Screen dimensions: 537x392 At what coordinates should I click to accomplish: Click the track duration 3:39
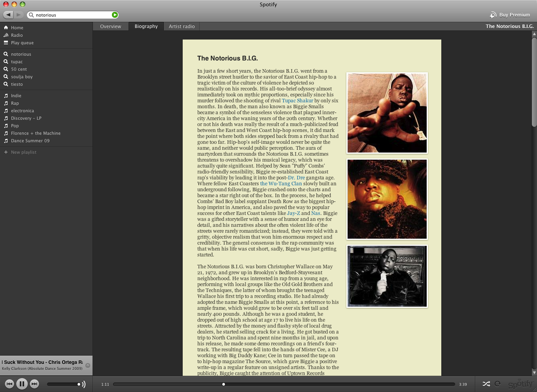pos(463,384)
